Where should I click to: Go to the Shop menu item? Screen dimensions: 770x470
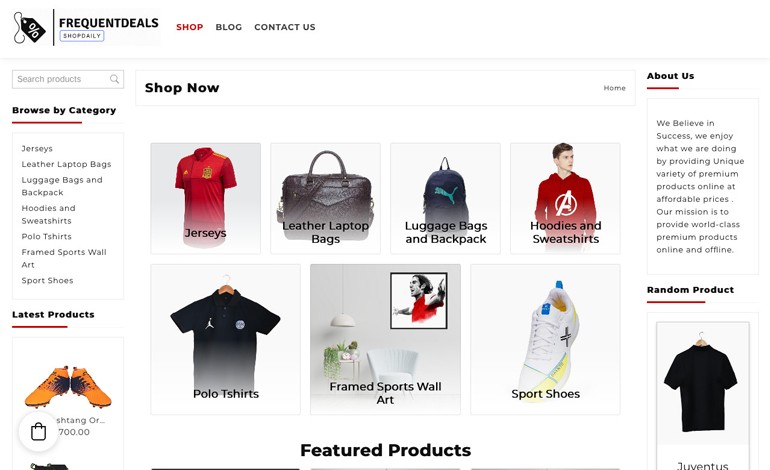tap(190, 27)
